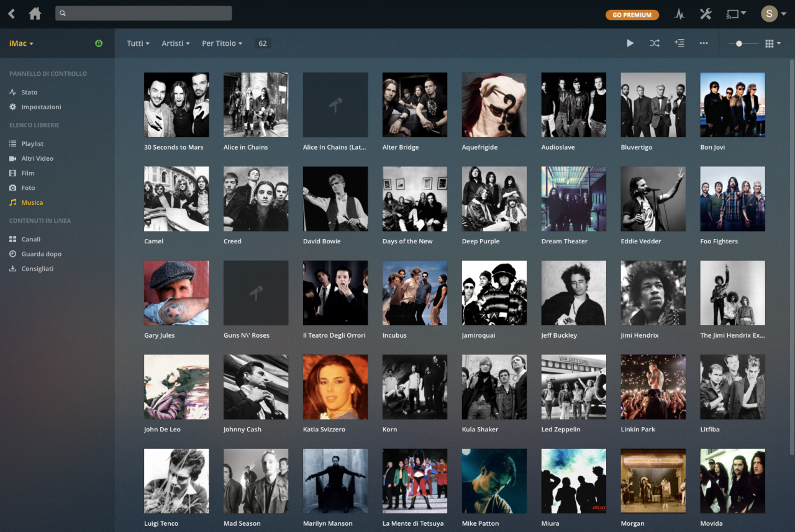The image size is (795, 532).
Task: Click the Canali grid icon in sidebar
Action: [13, 239]
